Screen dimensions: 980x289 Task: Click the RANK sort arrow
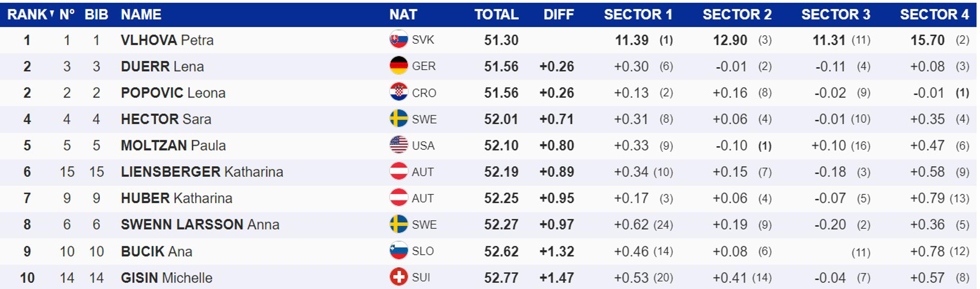click(x=52, y=14)
